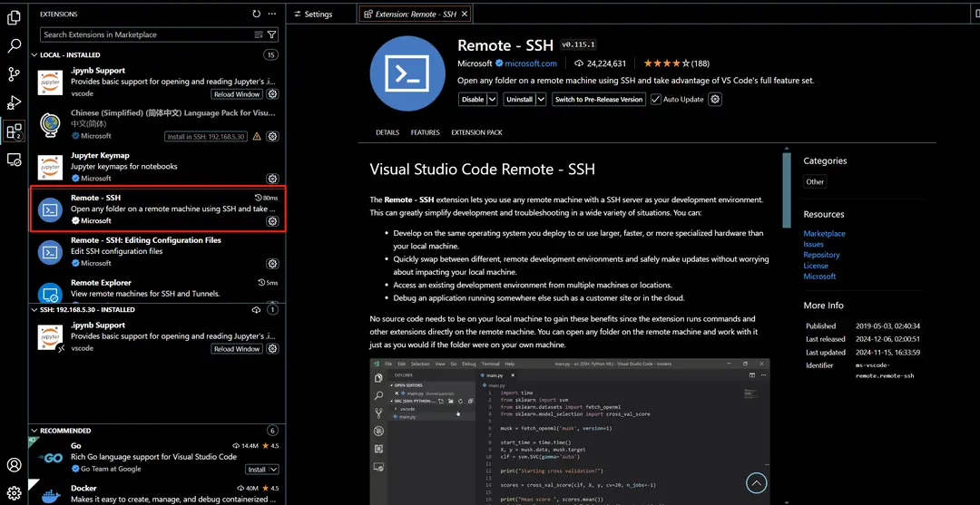The height and width of the screenshot is (505, 980).
Task: Open gear menu for SSH .ipynb Support
Action: tap(272, 349)
